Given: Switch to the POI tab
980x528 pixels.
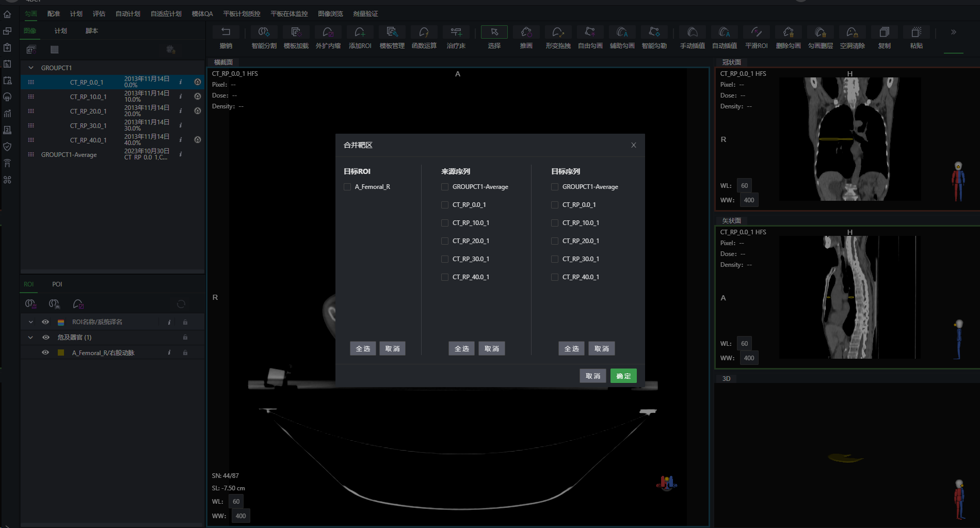Looking at the screenshot, I should [x=57, y=284].
